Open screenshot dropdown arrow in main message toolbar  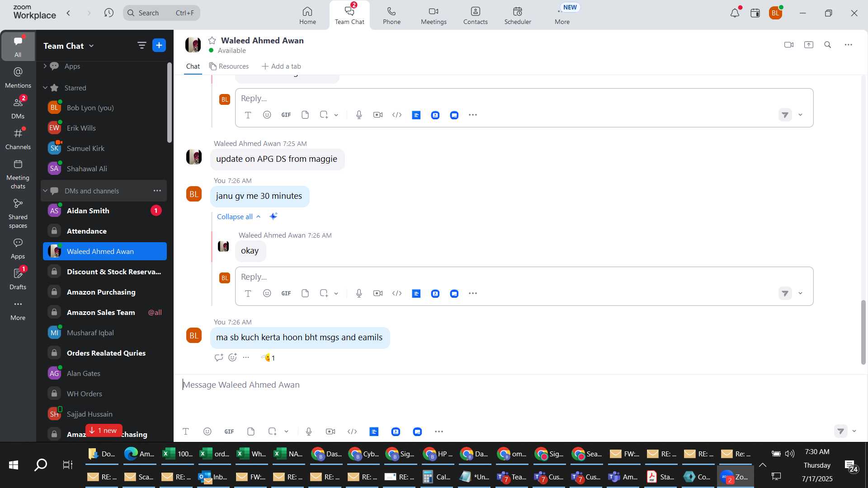(286, 432)
